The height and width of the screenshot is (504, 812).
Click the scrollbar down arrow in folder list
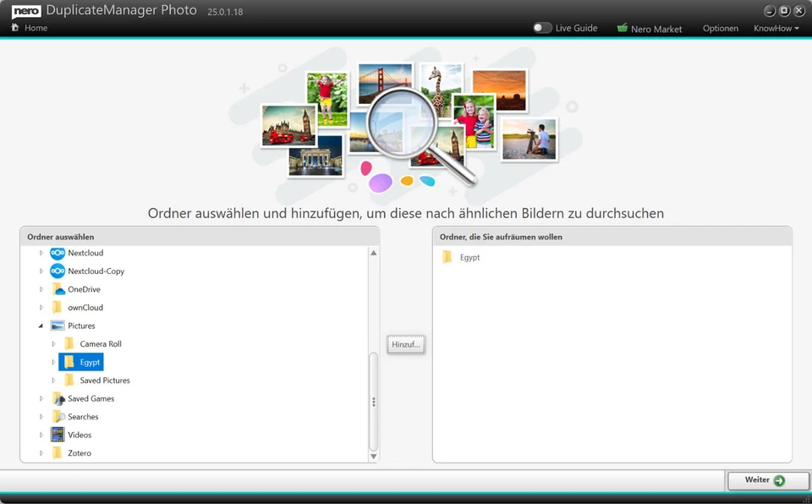[x=373, y=455]
